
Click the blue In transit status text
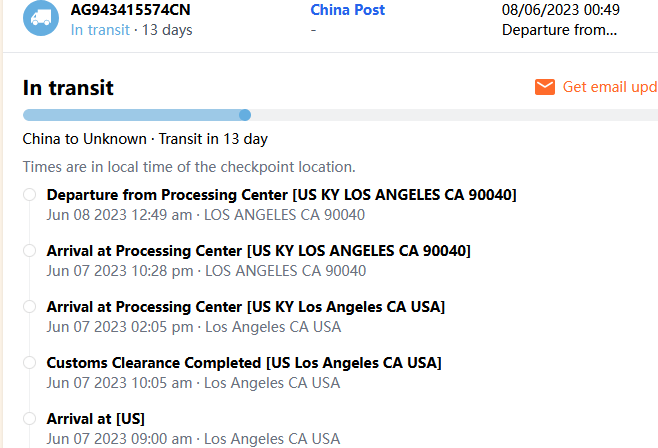pos(100,30)
